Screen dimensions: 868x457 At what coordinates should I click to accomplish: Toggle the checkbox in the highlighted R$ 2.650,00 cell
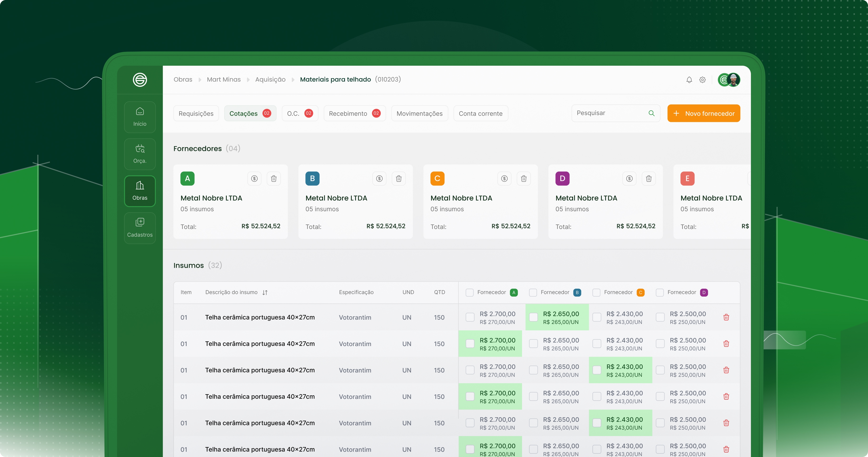coord(533,317)
